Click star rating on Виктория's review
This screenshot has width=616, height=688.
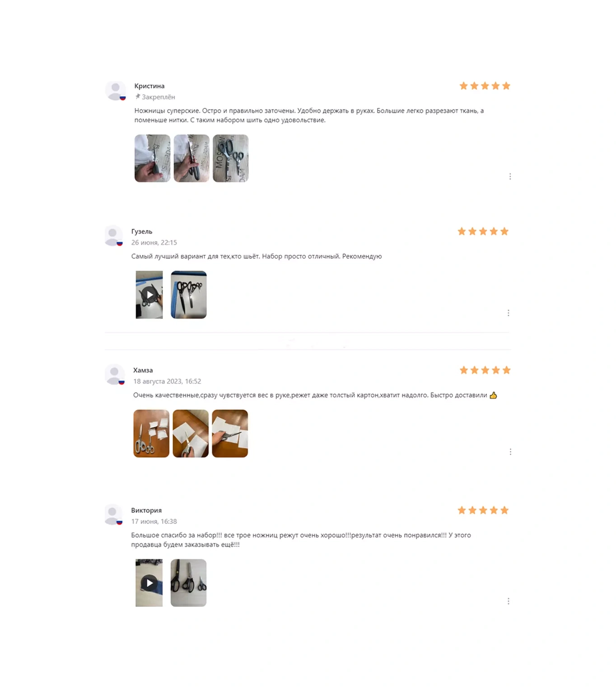click(x=483, y=510)
